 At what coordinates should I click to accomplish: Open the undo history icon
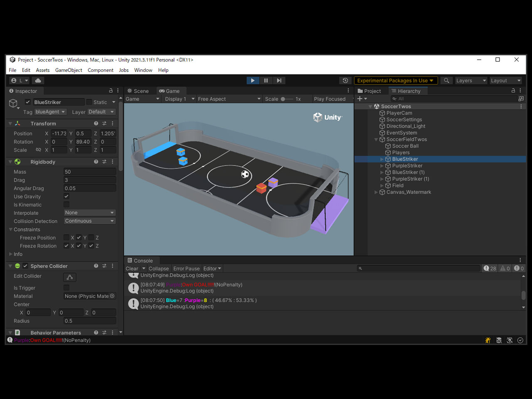[345, 81]
